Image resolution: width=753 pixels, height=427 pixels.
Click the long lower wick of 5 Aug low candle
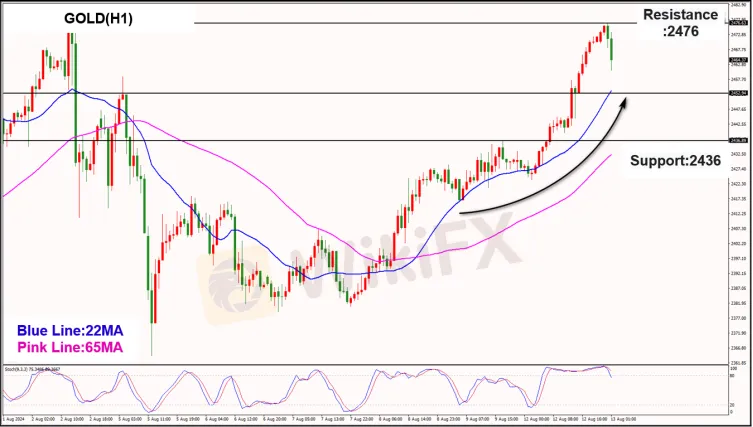153,338
